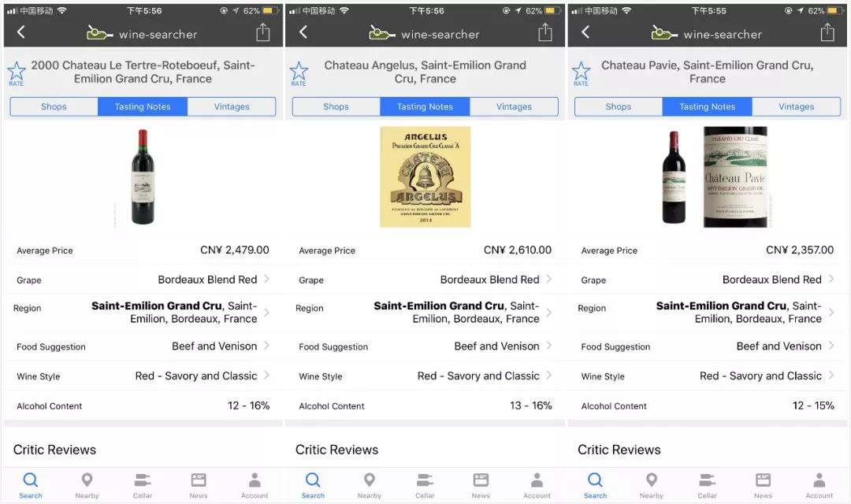This screenshot has height=504, width=851.
Task: Open Account icon on Chateau Pavie screen
Action: [819, 484]
